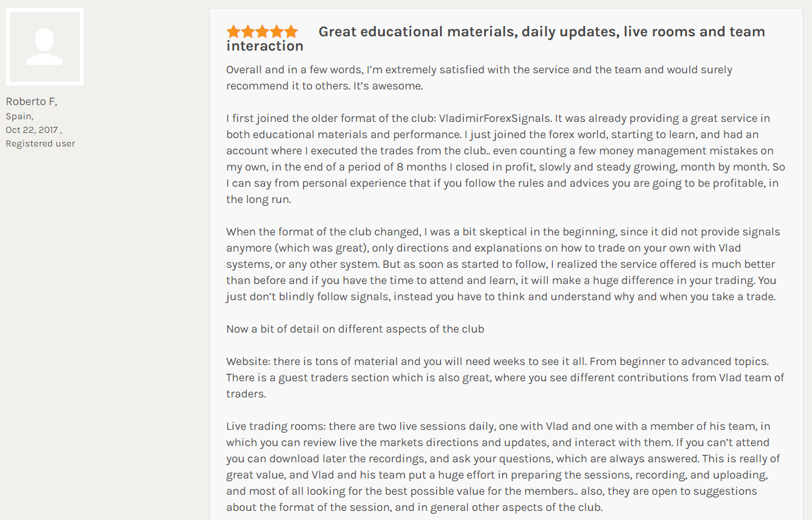The width and height of the screenshot is (812, 520).
Task: Click the fourth orange rating star
Action: [276, 32]
